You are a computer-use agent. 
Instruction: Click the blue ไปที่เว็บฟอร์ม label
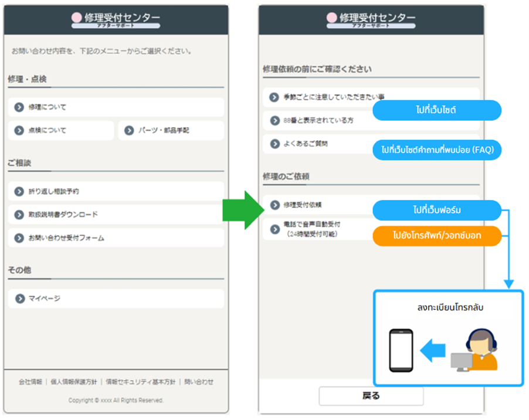(437, 210)
